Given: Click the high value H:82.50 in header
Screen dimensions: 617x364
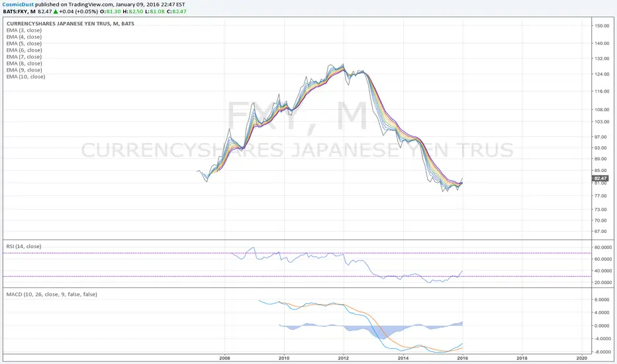Looking at the screenshot, I should click(133, 11).
